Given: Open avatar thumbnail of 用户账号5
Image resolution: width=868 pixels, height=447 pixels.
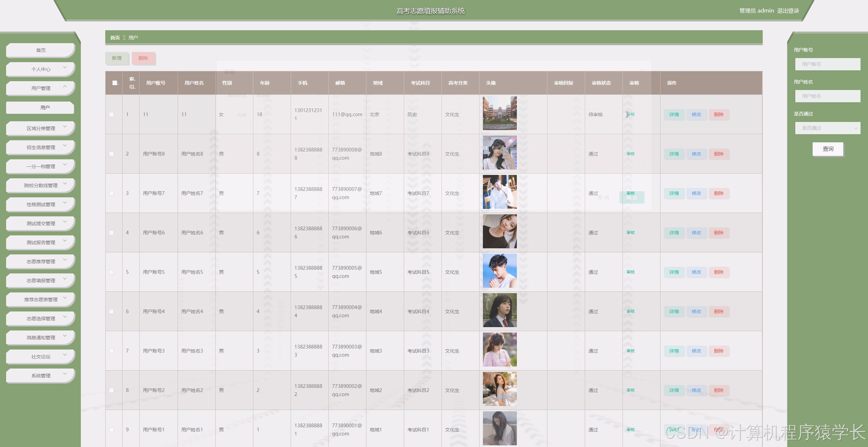Looking at the screenshot, I should 500,271.
